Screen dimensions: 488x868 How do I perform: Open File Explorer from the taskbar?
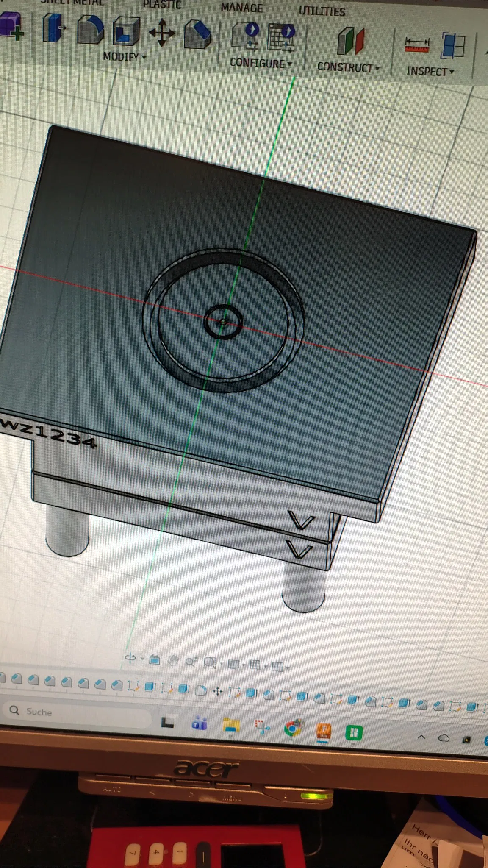point(231,725)
